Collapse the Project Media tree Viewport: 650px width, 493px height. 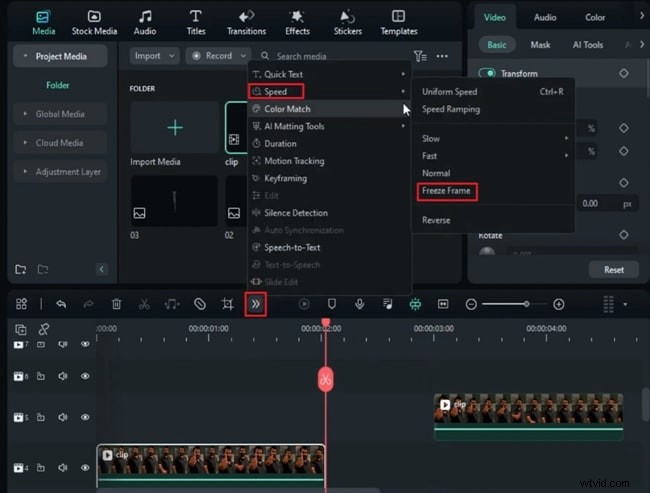click(x=25, y=56)
